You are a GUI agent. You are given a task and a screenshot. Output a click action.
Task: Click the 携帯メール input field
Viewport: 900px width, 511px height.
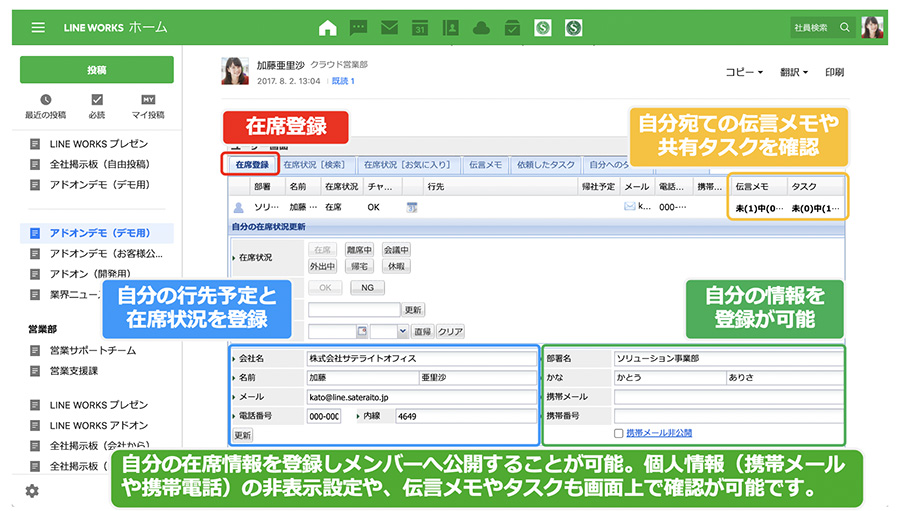click(x=728, y=397)
